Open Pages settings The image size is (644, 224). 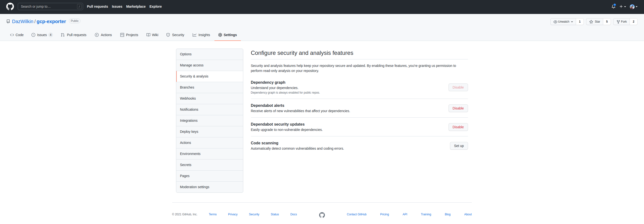(209, 176)
